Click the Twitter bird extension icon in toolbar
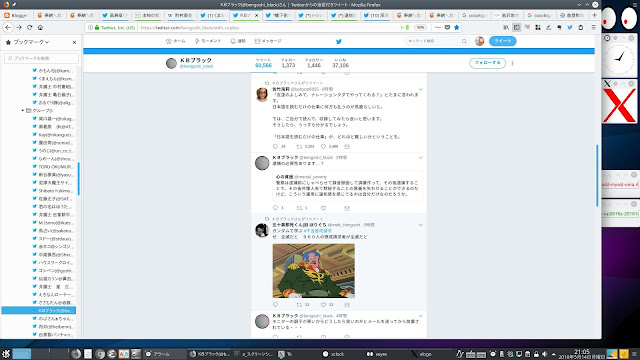640x360 pixels. point(570,27)
